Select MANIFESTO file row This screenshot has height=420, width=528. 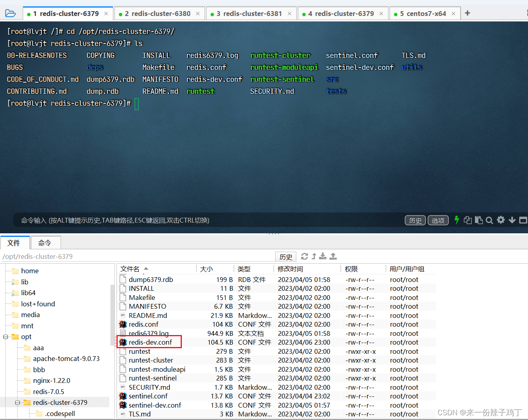click(x=277, y=306)
